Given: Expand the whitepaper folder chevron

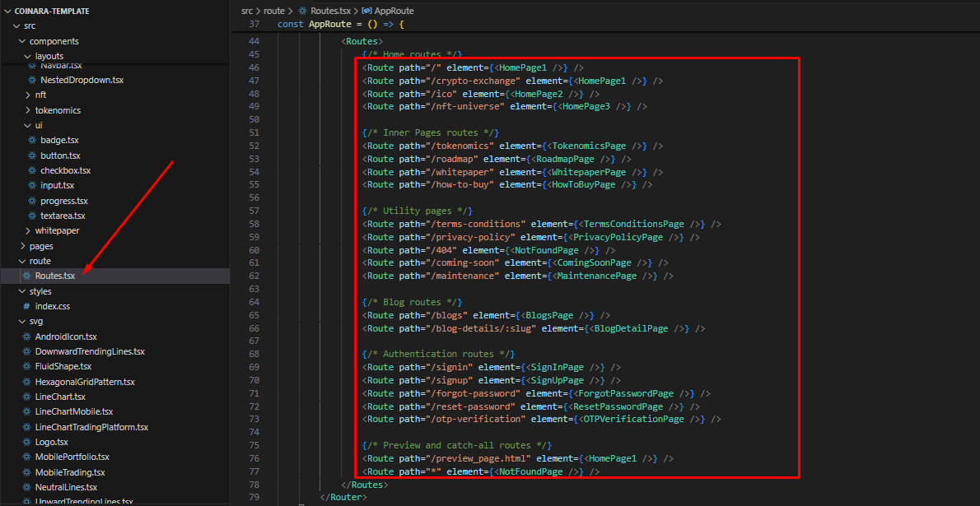Looking at the screenshot, I should point(27,230).
